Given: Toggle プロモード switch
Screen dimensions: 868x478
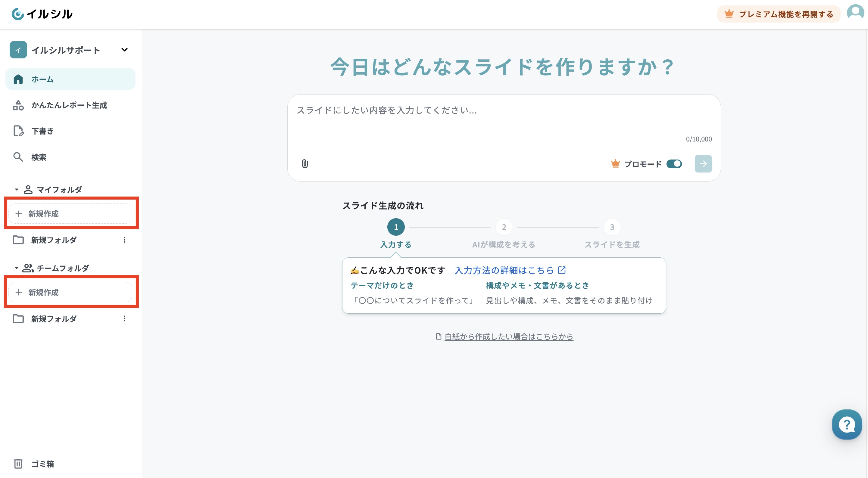Looking at the screenshot, I should pos(674,164).
